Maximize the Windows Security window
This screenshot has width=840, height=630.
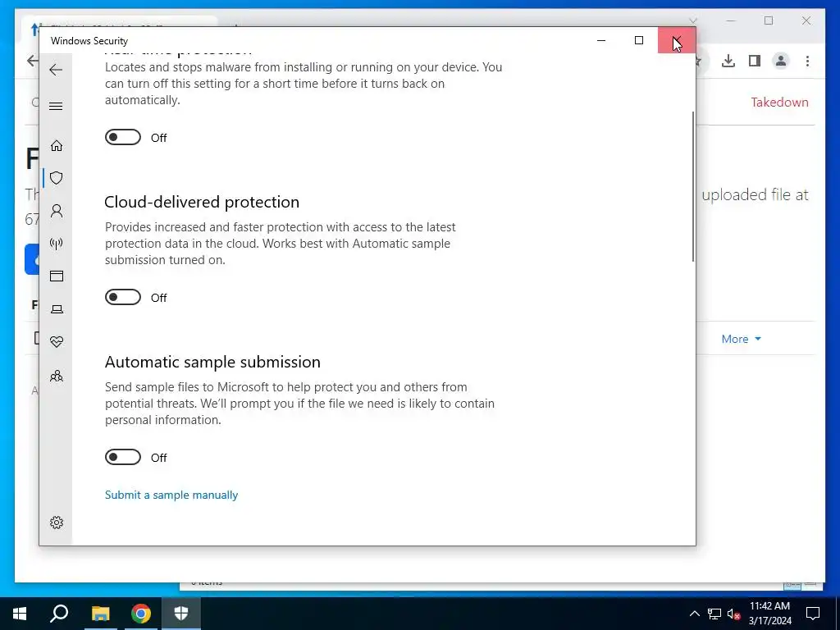(638, 40)
